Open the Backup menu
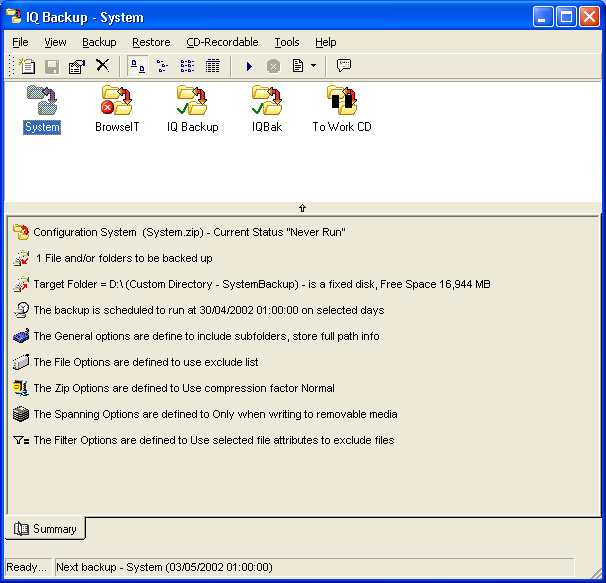 pyautogui.click(x=99, y=42)
